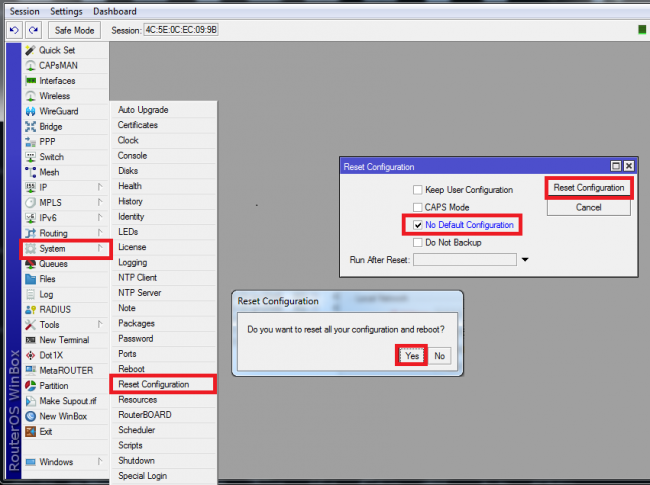650x485 pixels.
Task: Click the Dot1X icon
Action: click(30, 356)
